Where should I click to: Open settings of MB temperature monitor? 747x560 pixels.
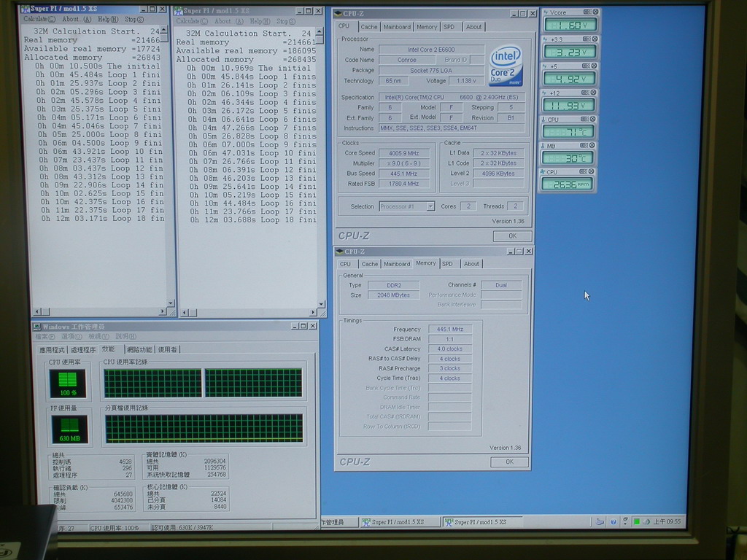click(584, 145)
